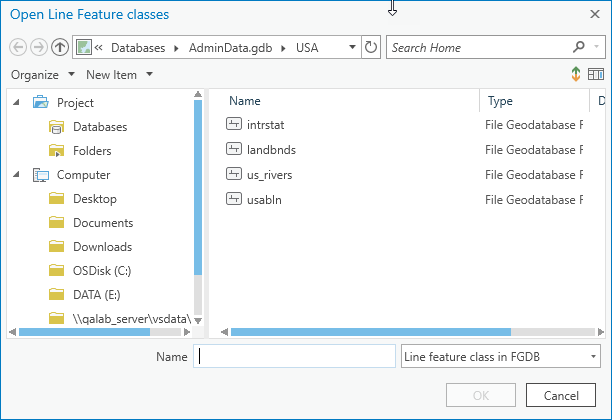Select the us_rivers feature class
This screenshot has height=420, width=612.
[x=268, y=174]
